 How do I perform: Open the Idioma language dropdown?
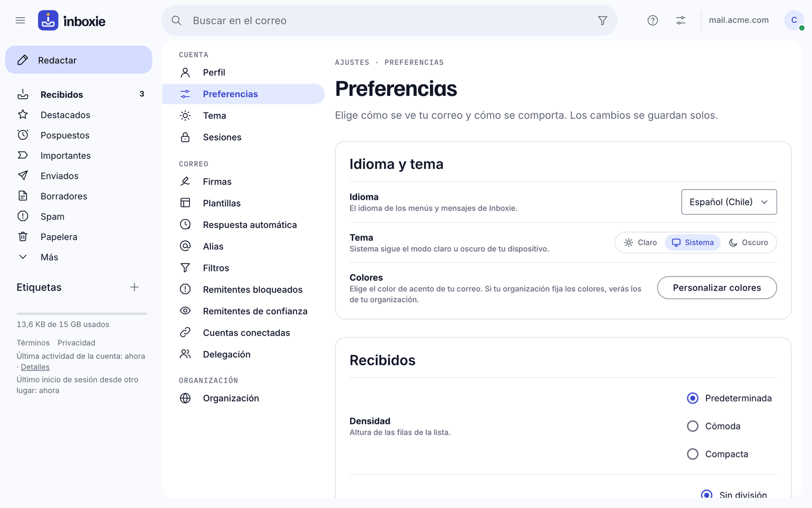[x=729, y=202]
